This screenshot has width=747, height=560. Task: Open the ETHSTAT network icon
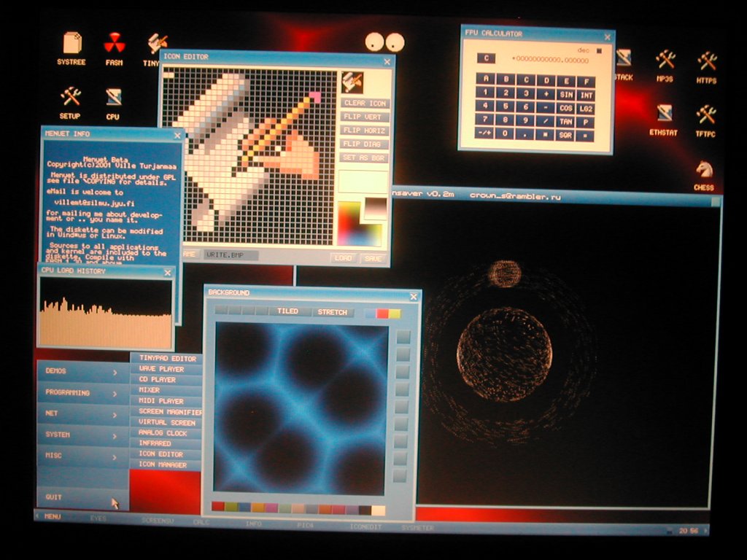coord(664,114)
